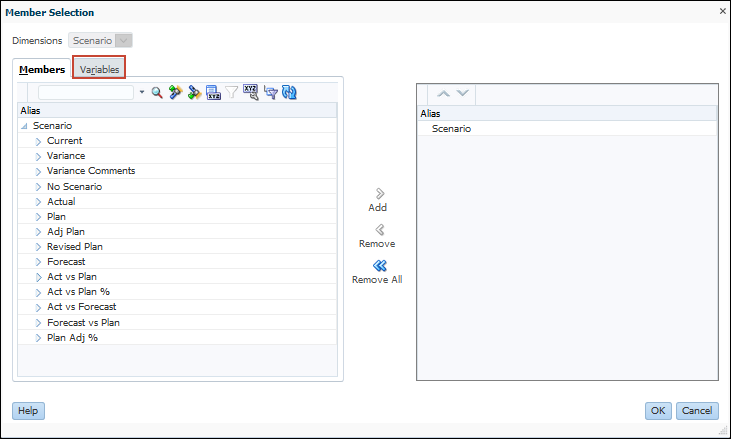
Task: Expand the Actual member
Action: [38, 202]
